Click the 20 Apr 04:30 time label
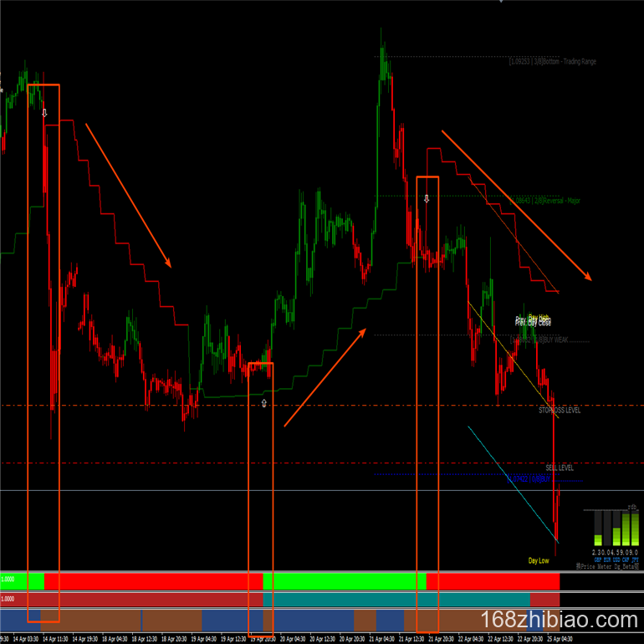Screen dimensions: 644x644 click(293, 639)
